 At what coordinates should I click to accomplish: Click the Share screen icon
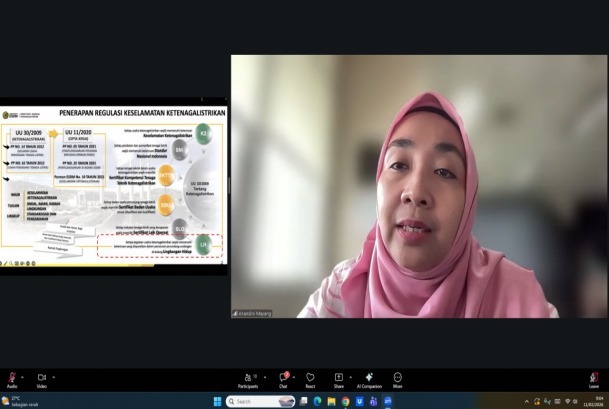tap(338, 378)
